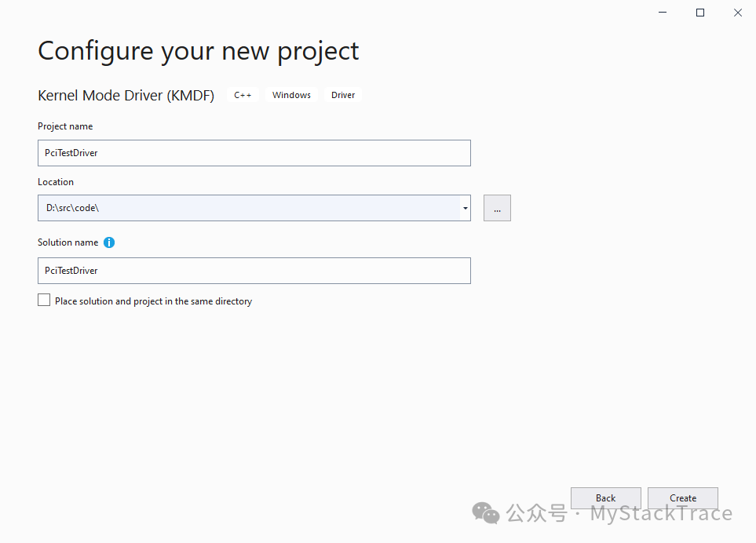Open the browse (...) folder picker for Location

pos(496,207)
